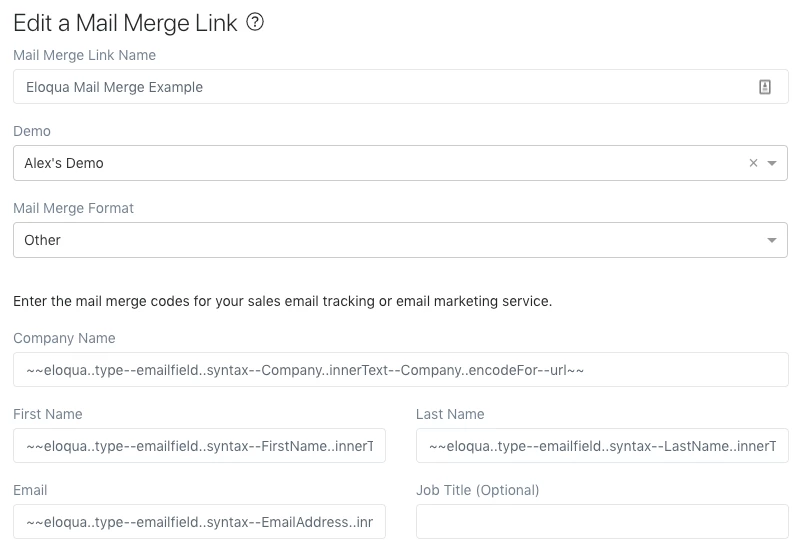
Task: Click the 'Company Name' field label
Action: pos(64,338)
